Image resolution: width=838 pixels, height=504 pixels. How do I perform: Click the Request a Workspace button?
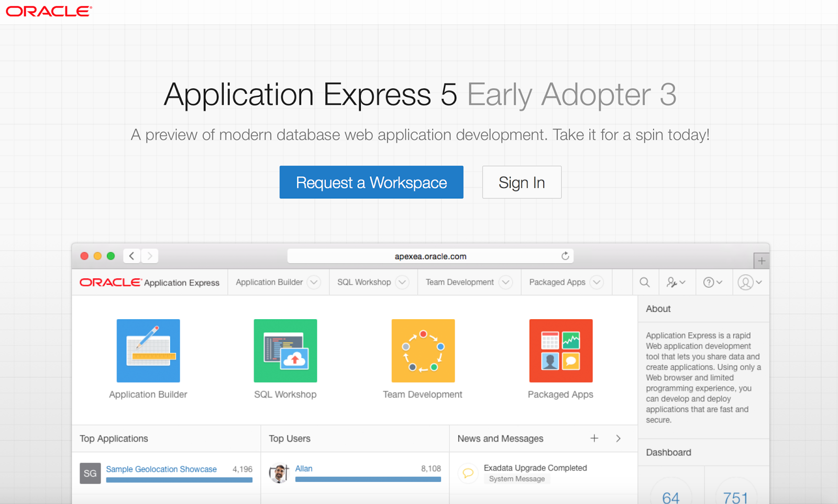tap(371, 182)
